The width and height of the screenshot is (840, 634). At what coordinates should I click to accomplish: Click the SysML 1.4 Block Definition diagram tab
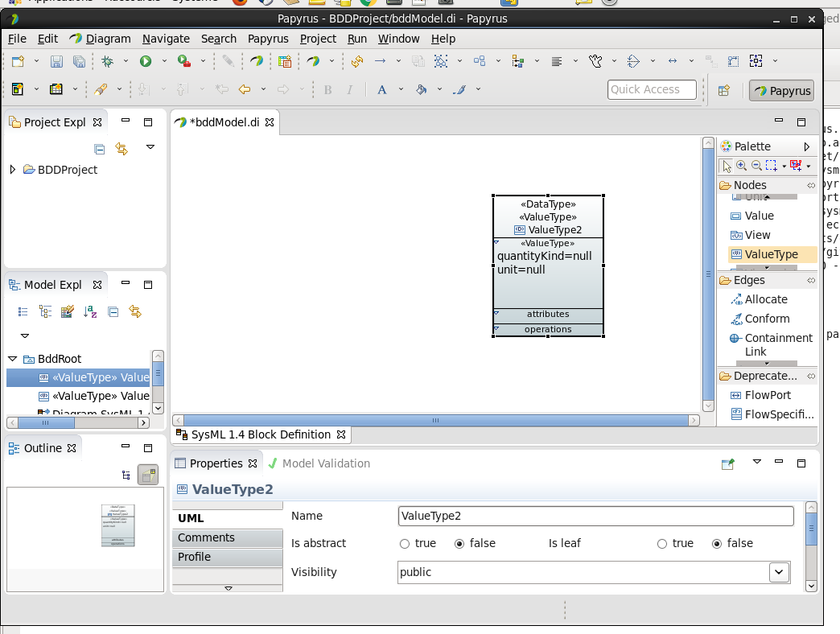(261, 434)
